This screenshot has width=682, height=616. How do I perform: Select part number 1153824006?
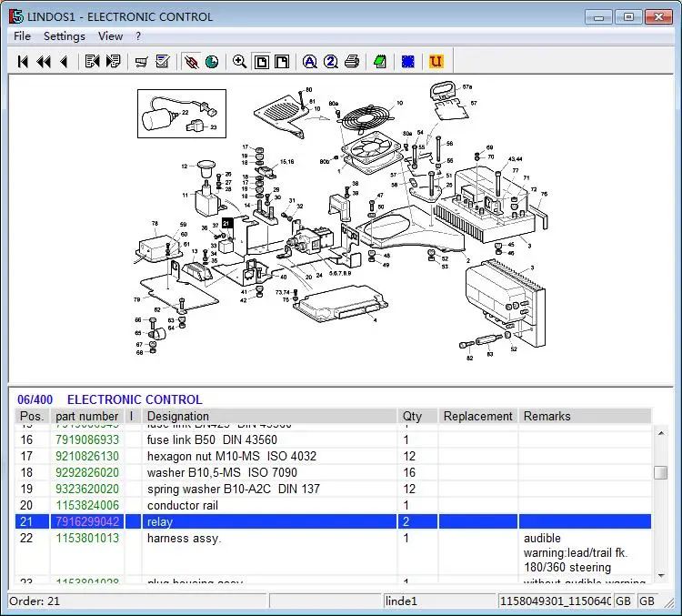tap(87, 505)
